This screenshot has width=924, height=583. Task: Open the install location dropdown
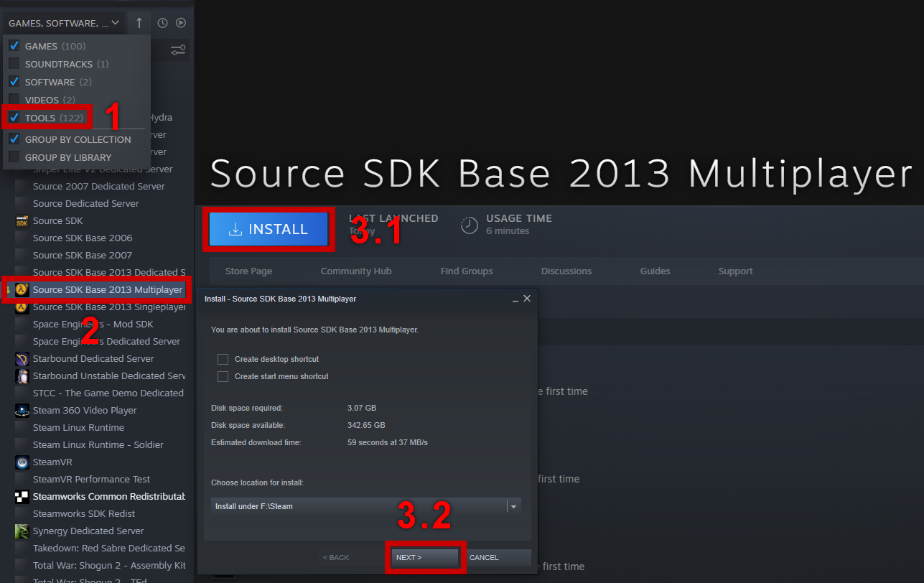(x=513, y=506)
